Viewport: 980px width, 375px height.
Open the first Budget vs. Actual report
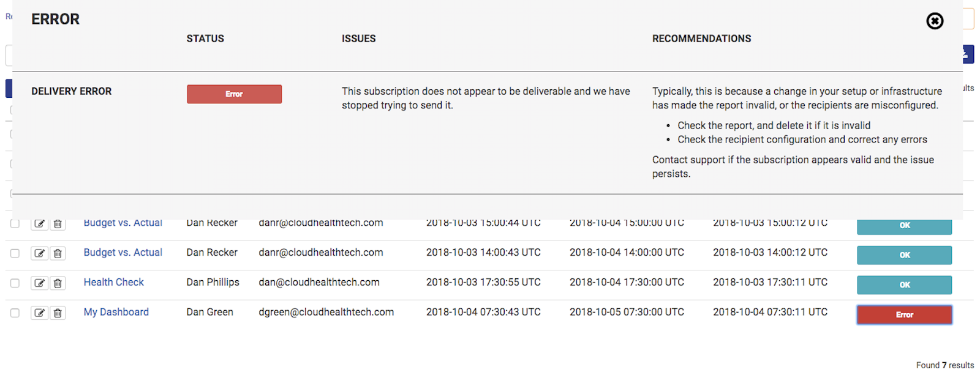click(x=123, y=223)
